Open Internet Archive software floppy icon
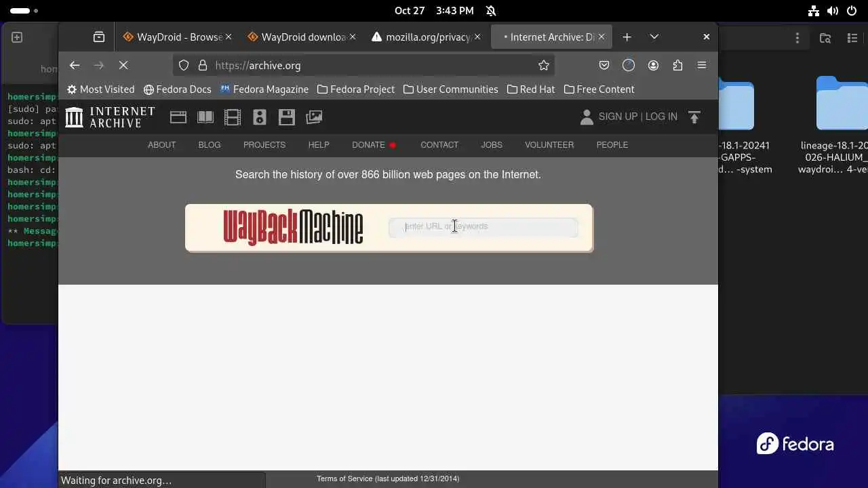This screenshot has width=868, height=488. click(x=287, y=117)
